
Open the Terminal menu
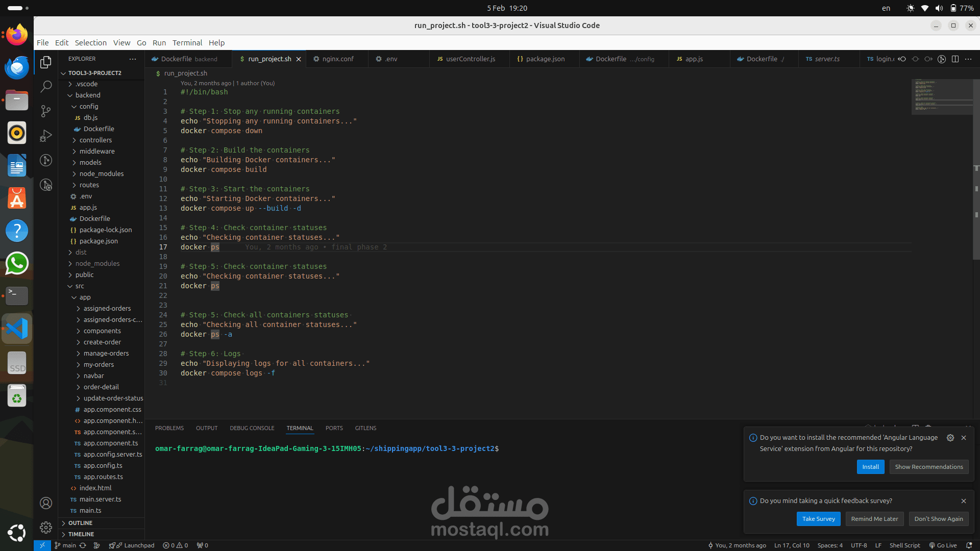click(187, 43)
